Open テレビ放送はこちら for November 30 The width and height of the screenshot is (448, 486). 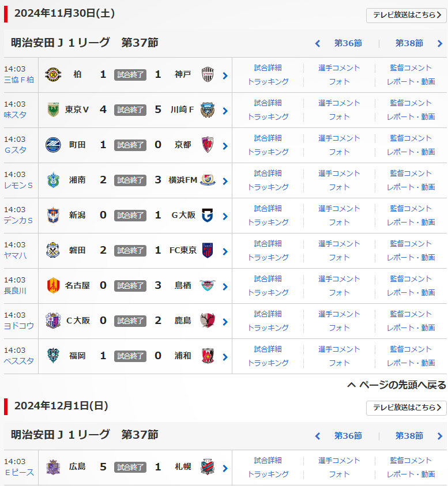pyautogui.click(x=406, y=16)
